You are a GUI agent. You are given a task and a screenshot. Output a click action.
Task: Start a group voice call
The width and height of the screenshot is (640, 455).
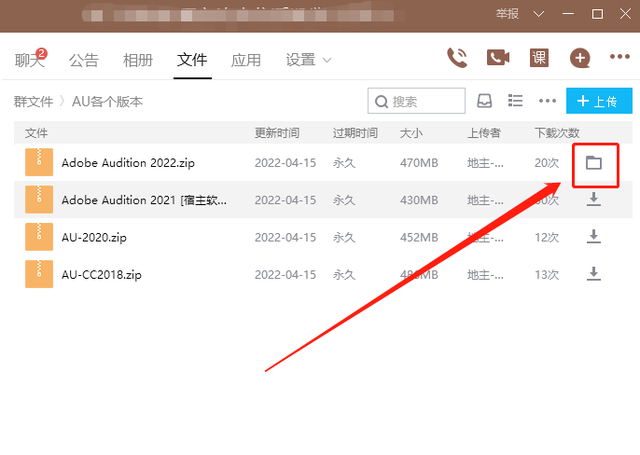[x=457, y=58]
